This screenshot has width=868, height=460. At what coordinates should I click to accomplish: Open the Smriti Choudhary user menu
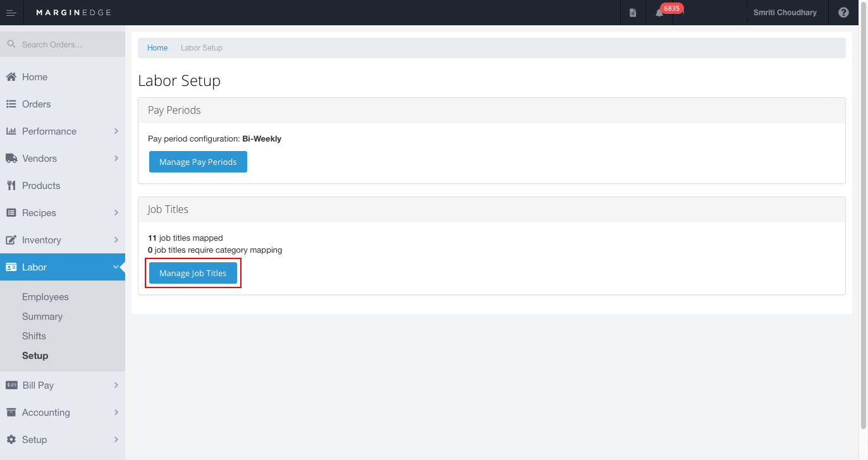click(785, 13)
